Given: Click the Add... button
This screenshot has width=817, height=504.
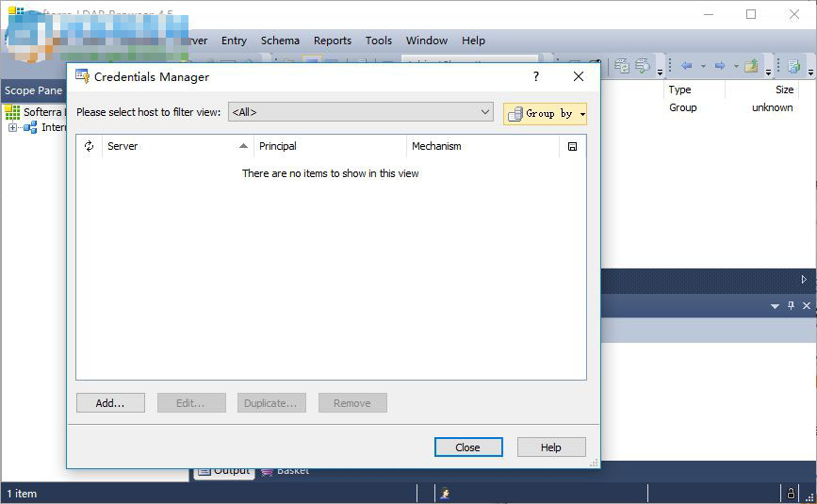Looking at the screenshot, I should [110, 403].
